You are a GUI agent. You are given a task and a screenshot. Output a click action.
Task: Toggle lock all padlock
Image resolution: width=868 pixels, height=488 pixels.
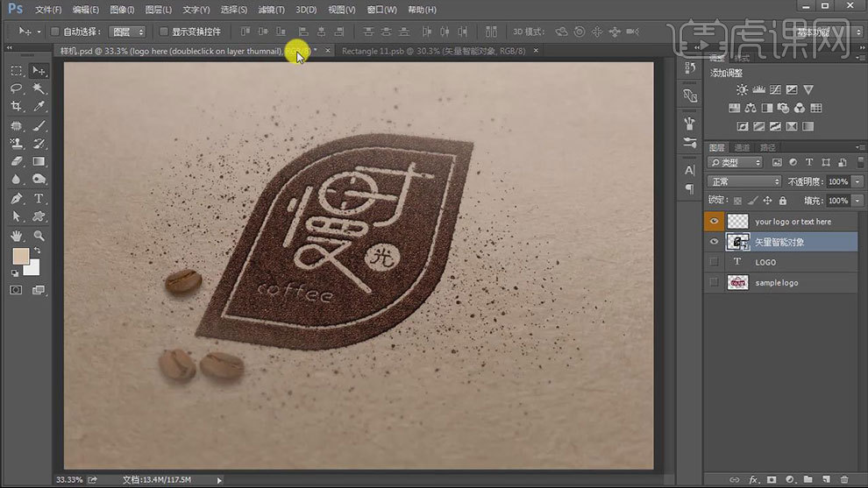(782, 201)
